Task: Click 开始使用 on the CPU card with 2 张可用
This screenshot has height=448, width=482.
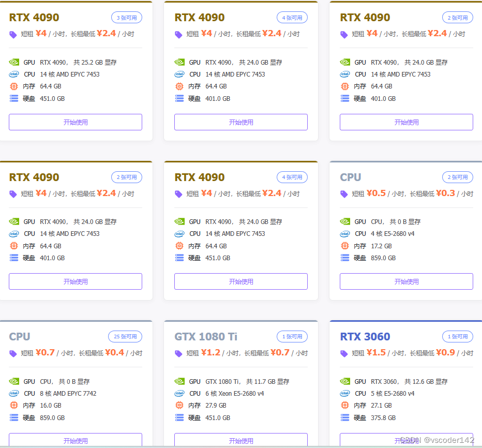Action: coord(406,281)
